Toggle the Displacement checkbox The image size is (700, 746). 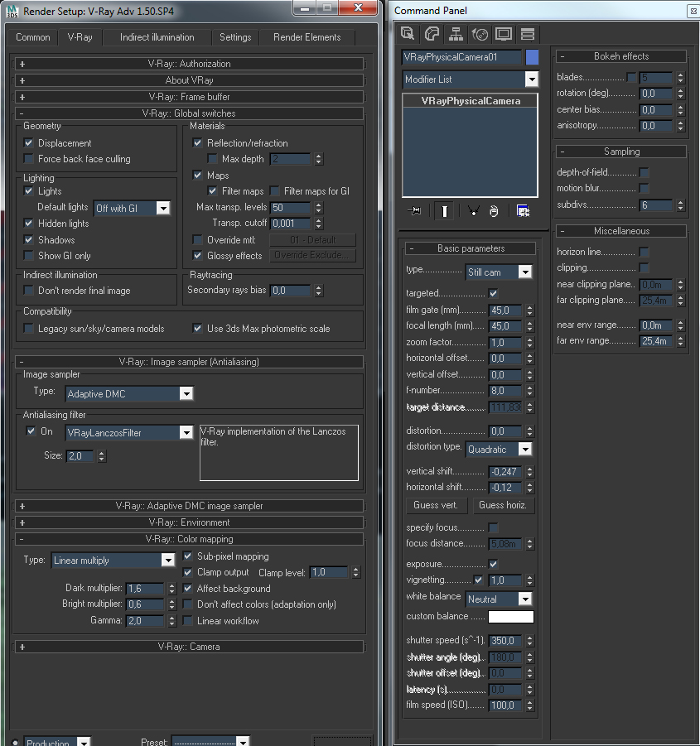(x=28, y=142)
